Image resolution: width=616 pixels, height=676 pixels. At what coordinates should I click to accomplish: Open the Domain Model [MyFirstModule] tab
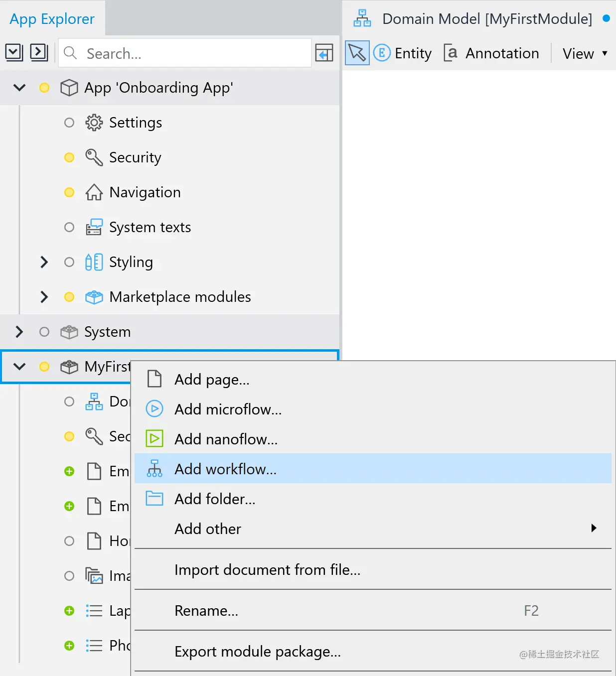pos(486,19)
